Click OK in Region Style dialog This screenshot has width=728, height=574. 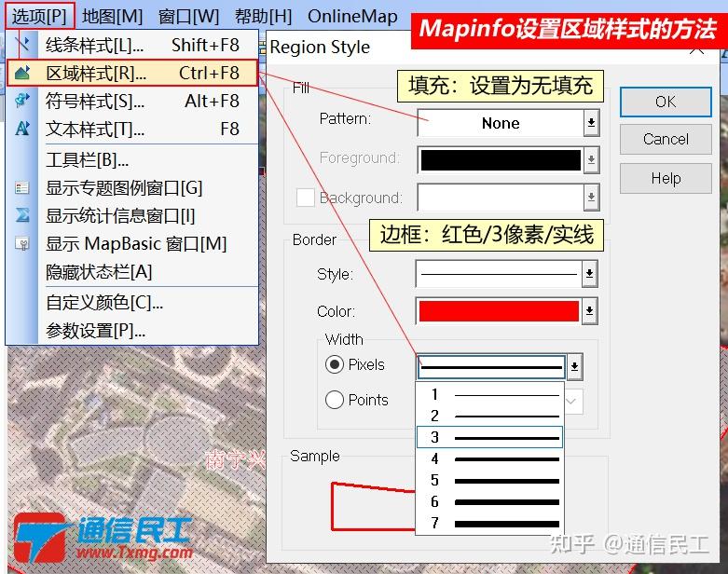click(666, 102)
